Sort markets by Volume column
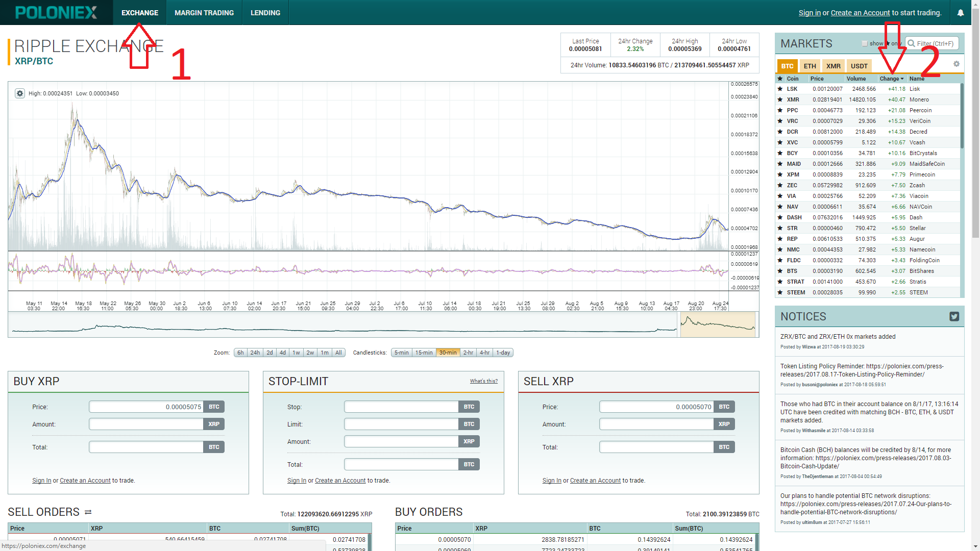The height and width of the screenshot is (551, 980). [856, 79]
